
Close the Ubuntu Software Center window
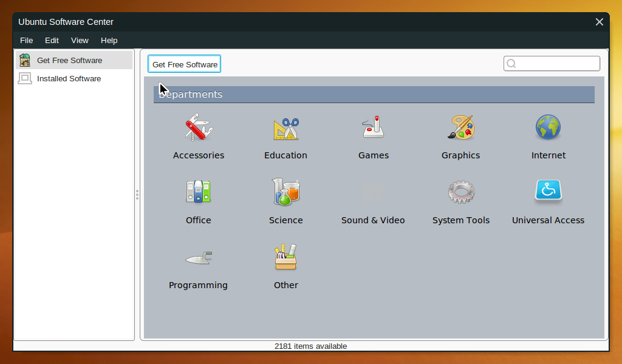(x=600, y=22)
